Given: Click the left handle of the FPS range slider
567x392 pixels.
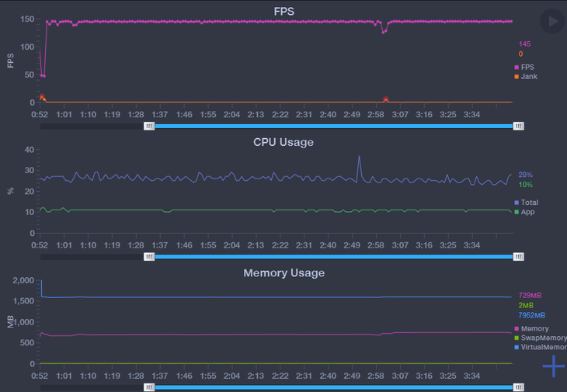Looking at the screenshot, I should pyautogui.click(x=148, y=125).
